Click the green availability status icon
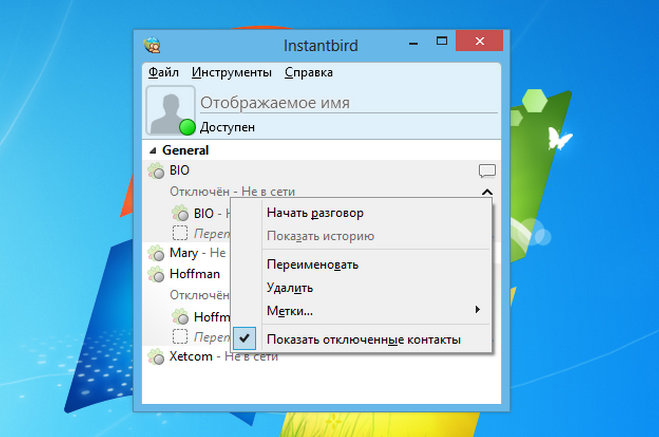This screenshot has width=659, height=437. coord(187,127)
